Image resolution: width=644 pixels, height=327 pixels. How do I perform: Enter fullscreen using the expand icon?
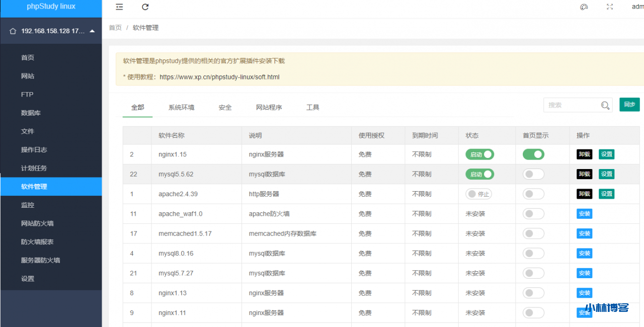click(x=609, y=7)
